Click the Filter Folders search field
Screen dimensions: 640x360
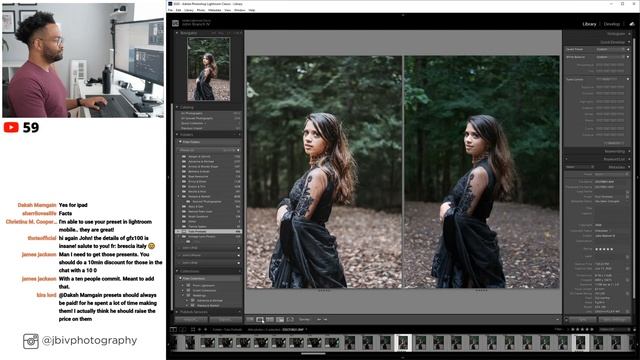(210, 142)
